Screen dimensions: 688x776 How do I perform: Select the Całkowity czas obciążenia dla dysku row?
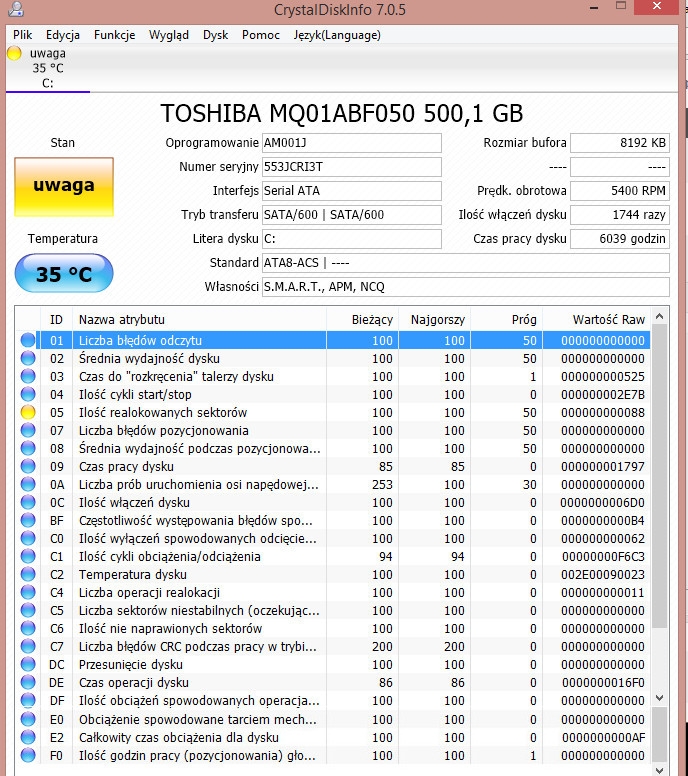pos(333,737)
